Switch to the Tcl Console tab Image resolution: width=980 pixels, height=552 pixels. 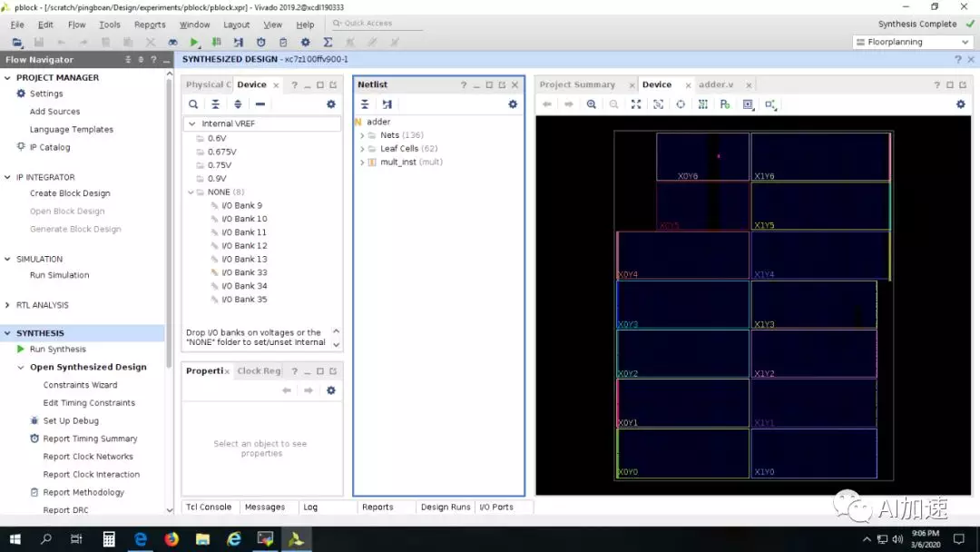click(x=209, y=508)
